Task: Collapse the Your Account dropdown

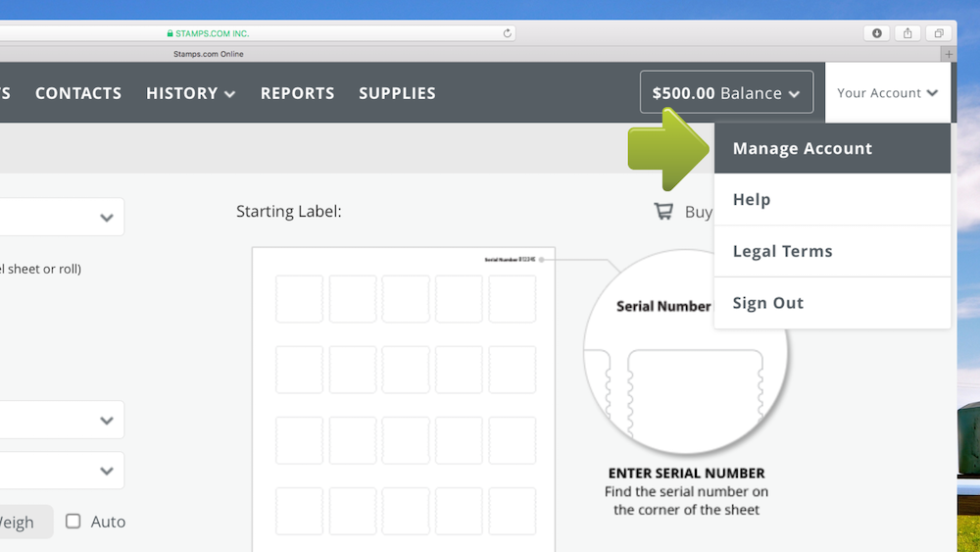Action: coord(888,92)
